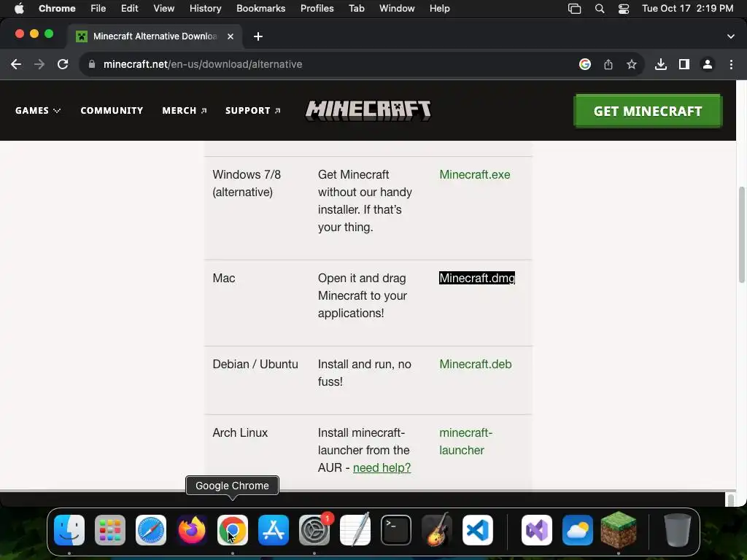
Task: Open the View menu
Action: tap(164, 9)
